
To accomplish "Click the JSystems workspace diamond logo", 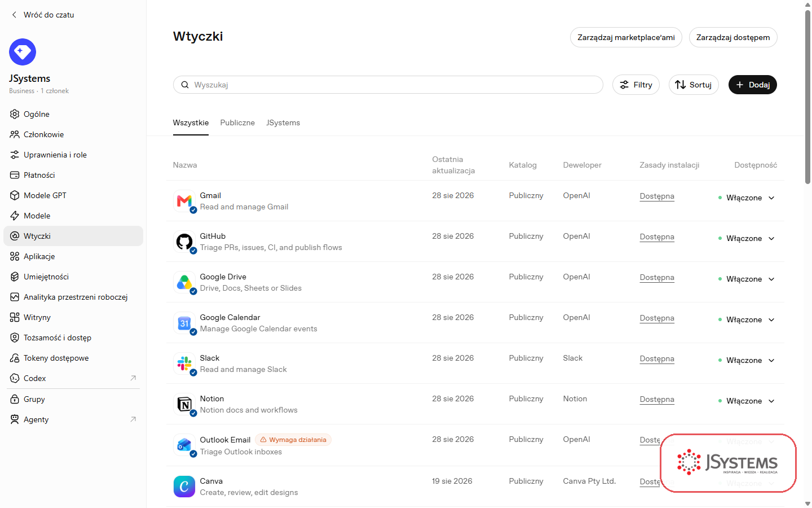I will pos(23,52).
